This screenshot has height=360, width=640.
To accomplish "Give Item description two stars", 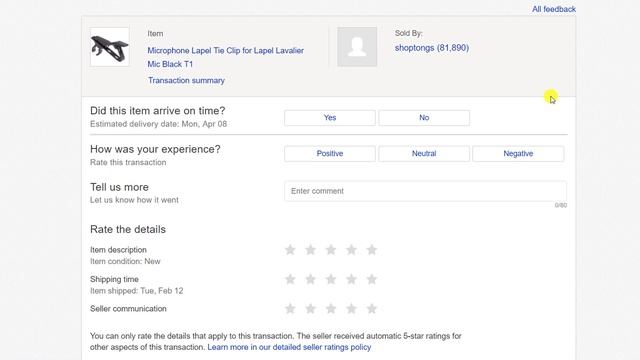I will pyautogui.click(x=311, y=249).
